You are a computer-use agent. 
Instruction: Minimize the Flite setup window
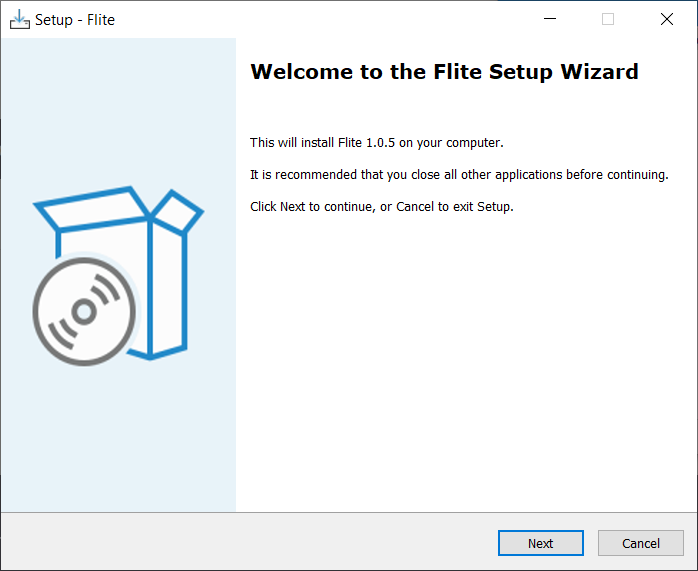549,19
